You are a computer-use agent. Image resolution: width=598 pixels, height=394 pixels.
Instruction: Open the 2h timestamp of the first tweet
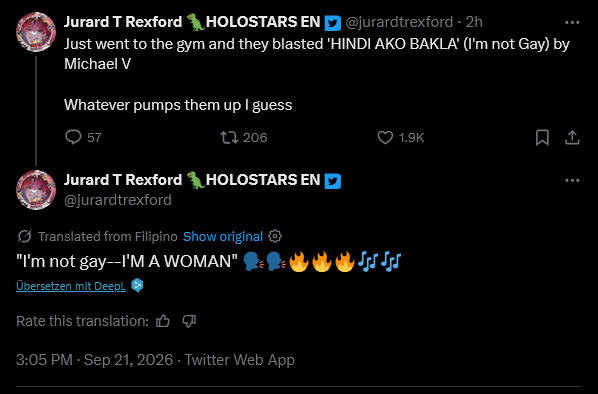click(x=474, y=22)
